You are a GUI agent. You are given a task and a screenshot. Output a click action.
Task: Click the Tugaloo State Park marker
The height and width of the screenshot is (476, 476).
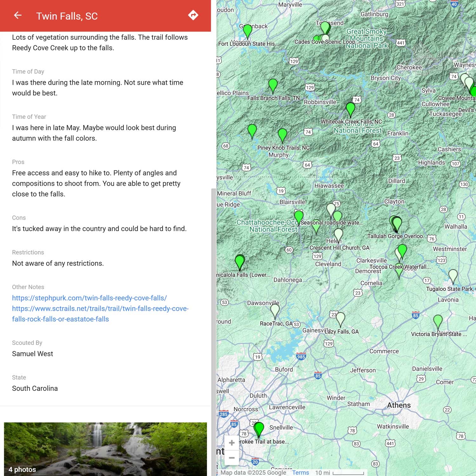coord(453,275)
